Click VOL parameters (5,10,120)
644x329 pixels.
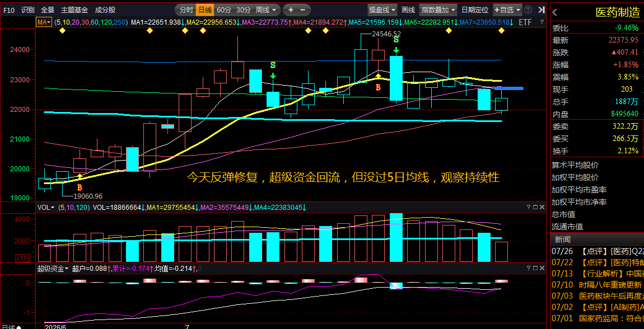click(x=74, y=208)
